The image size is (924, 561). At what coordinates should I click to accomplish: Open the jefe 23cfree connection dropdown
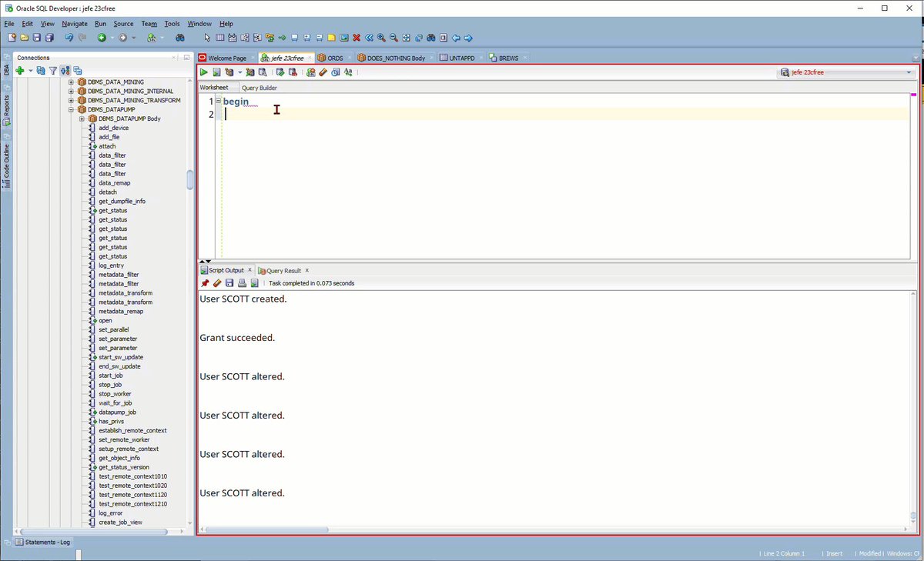pyautogui.click(x=909, y=72)
